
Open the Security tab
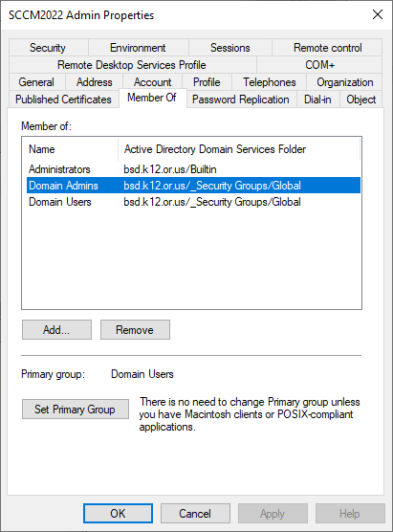point(48,48)
